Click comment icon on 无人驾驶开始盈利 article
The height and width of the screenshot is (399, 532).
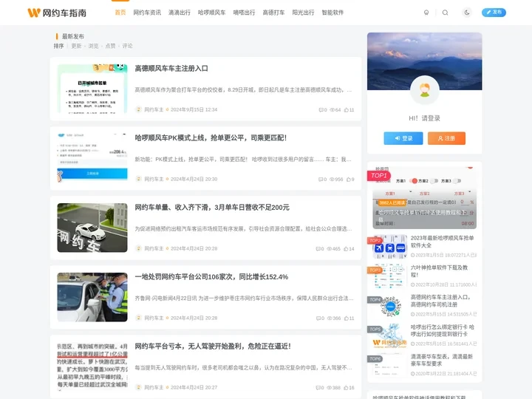(x=318, y=387)
